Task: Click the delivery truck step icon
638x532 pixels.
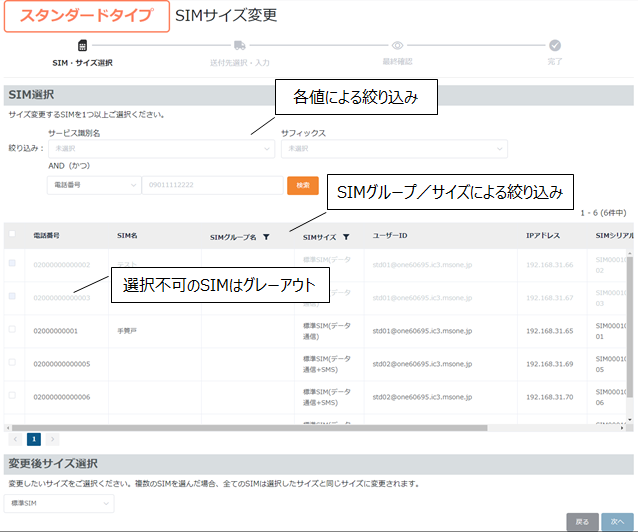Action: [x=240, y=45]
